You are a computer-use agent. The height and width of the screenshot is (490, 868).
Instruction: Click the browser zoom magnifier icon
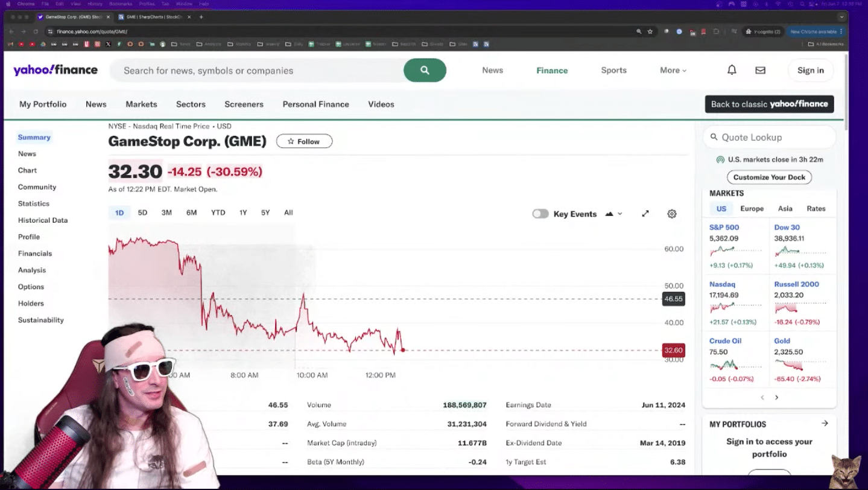[639, 31]
